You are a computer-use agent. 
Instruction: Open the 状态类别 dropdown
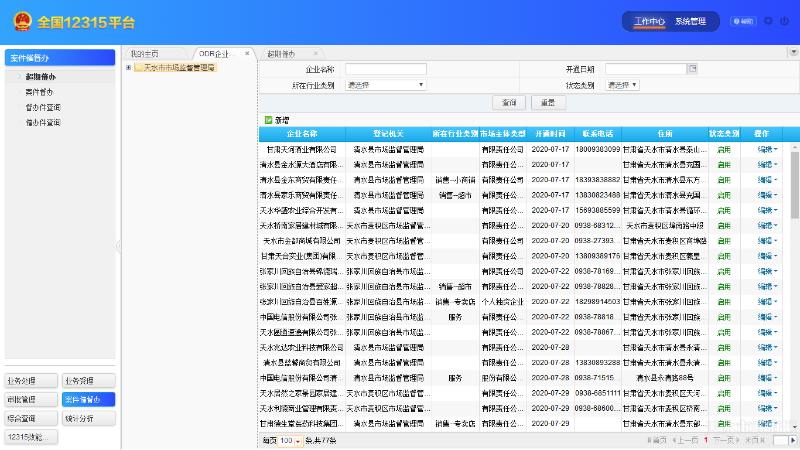pos(618,85)
